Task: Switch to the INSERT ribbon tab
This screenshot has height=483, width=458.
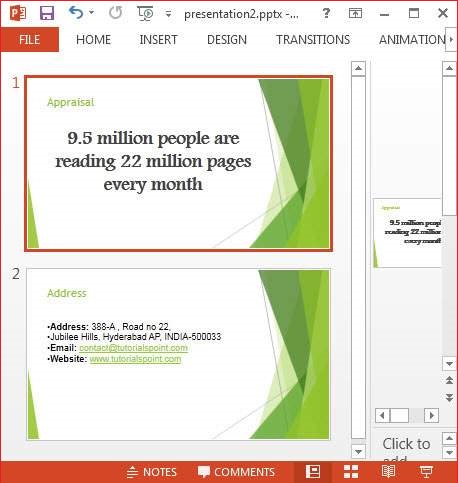Action: pos(158,40)
